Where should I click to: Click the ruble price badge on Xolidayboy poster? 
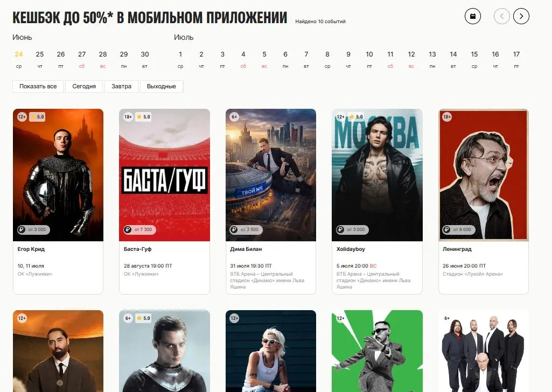353,229
